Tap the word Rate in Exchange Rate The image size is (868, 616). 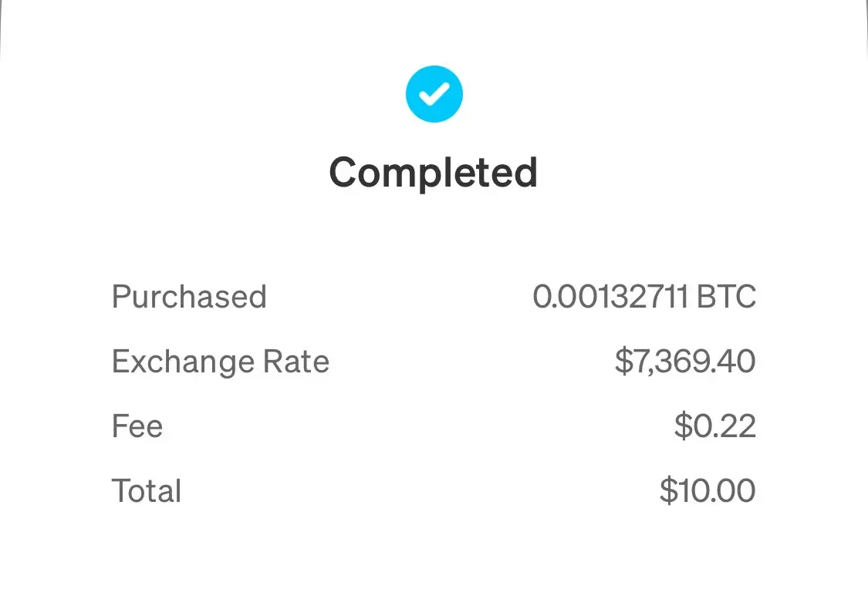click(x=296, y=362)
